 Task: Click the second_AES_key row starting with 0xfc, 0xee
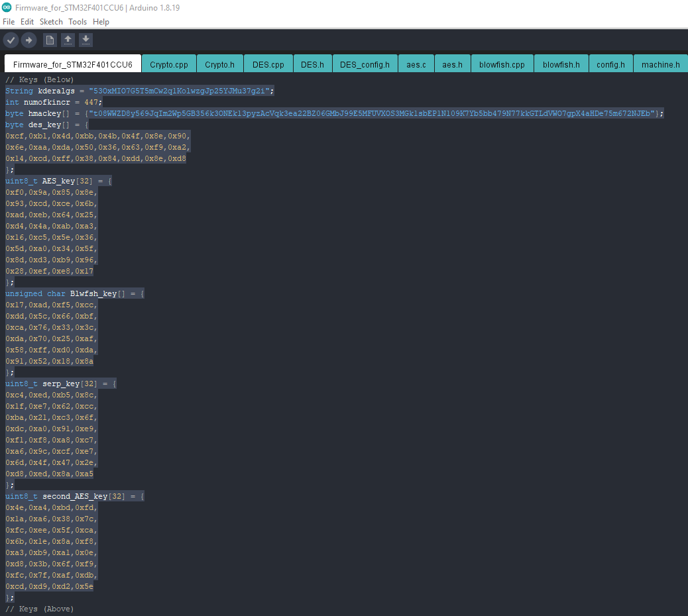(x=51, y=530)
